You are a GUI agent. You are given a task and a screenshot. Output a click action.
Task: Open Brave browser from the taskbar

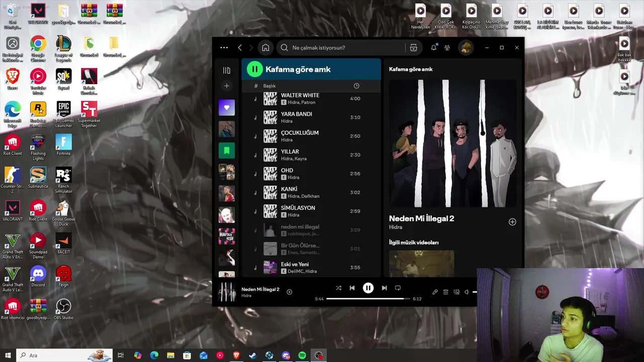(236, 355)
